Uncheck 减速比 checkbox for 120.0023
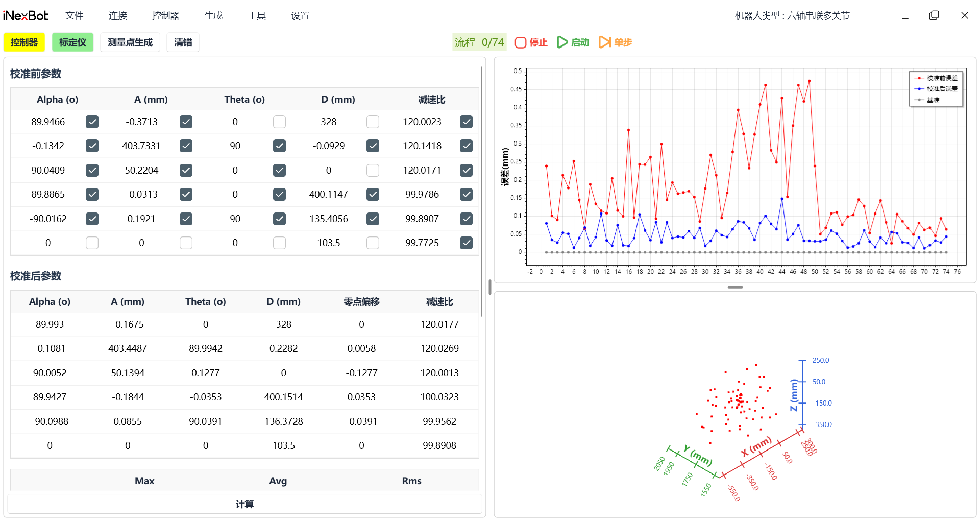 (x=466, y=122)
